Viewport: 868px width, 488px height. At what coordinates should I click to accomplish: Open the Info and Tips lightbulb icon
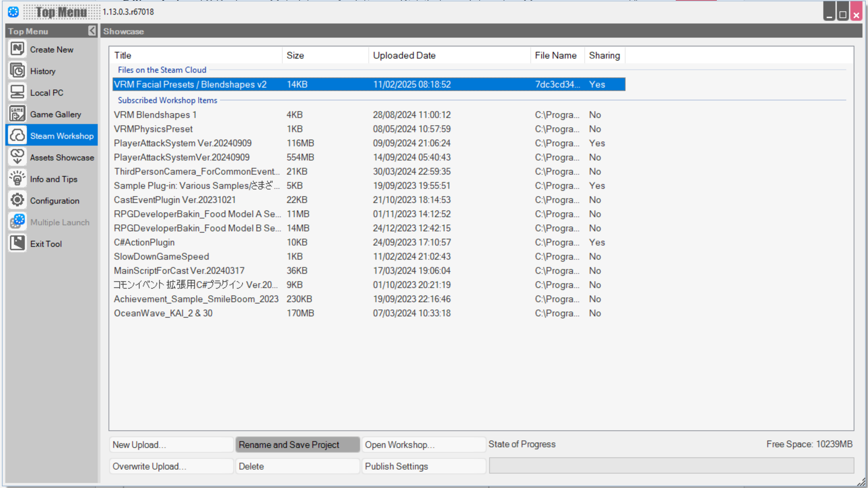tap(17, 178)
